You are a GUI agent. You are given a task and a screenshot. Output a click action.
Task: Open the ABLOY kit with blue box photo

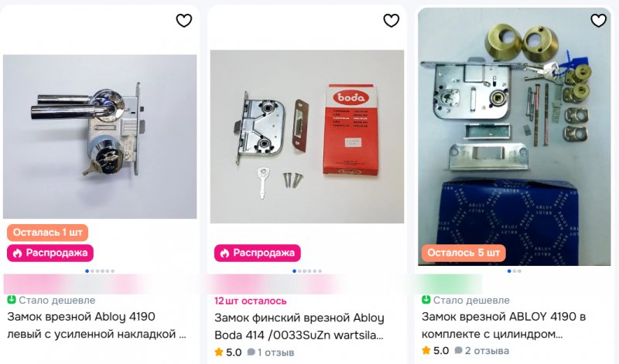pos(515,137)
